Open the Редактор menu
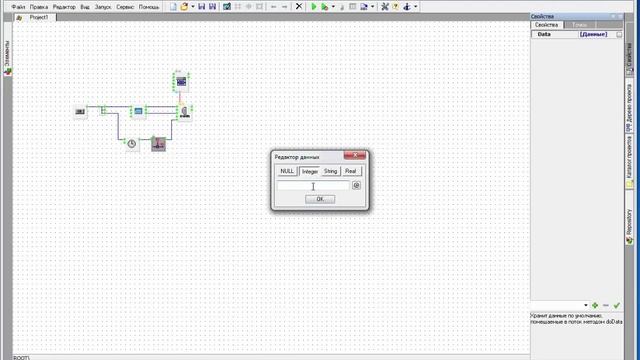The width and height of the screenshot is (640, 360). (64, 7)
